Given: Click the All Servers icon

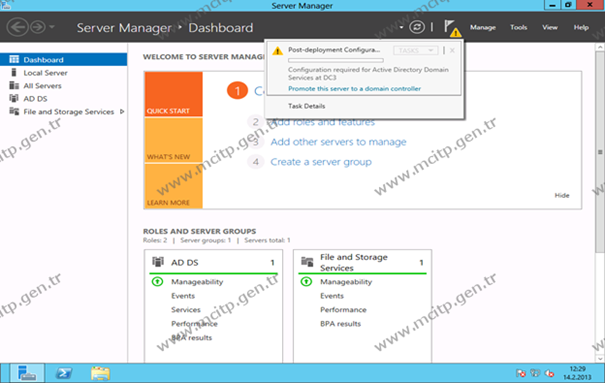Looking at the screenshot, I should [x=14, y=85].
